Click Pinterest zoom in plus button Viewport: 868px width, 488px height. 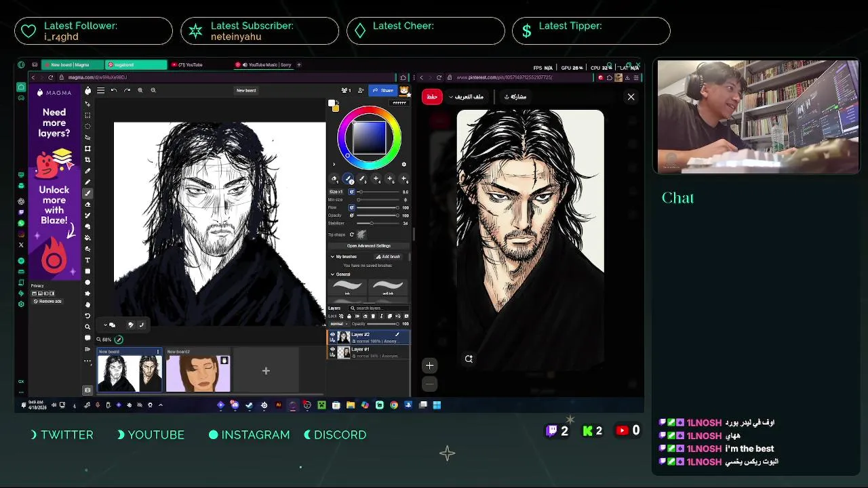(x=429, y=365)
